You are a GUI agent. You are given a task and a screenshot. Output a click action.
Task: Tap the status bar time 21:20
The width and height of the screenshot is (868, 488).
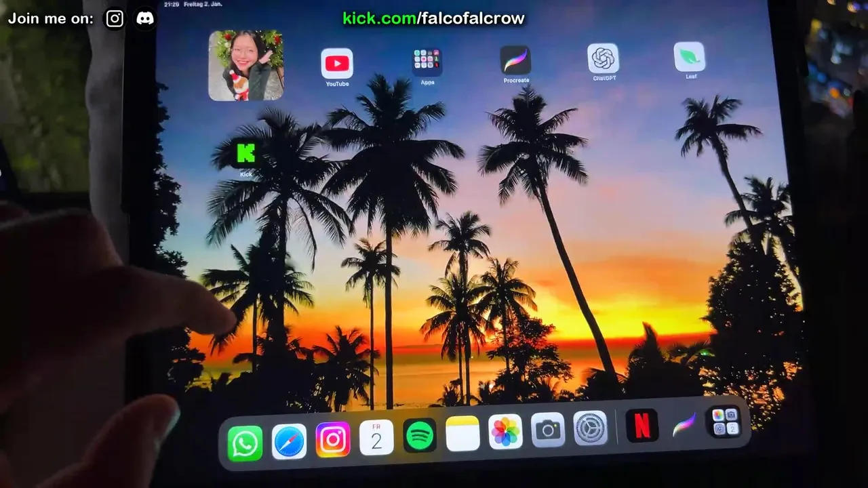tap(172, 4)
